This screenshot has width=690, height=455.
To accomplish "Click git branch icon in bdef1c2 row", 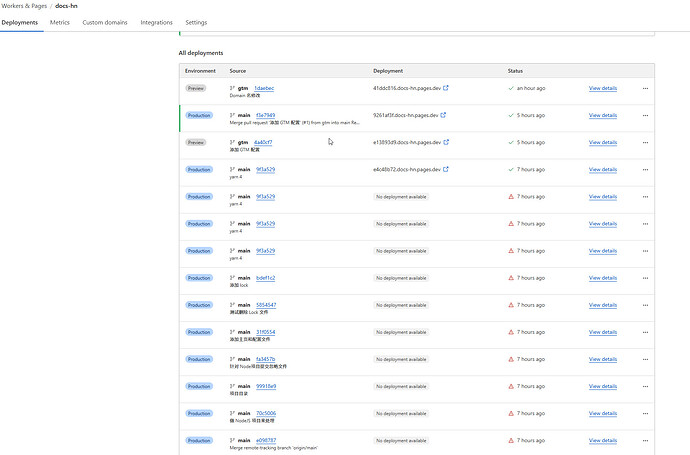I will [x=232, y=278].
